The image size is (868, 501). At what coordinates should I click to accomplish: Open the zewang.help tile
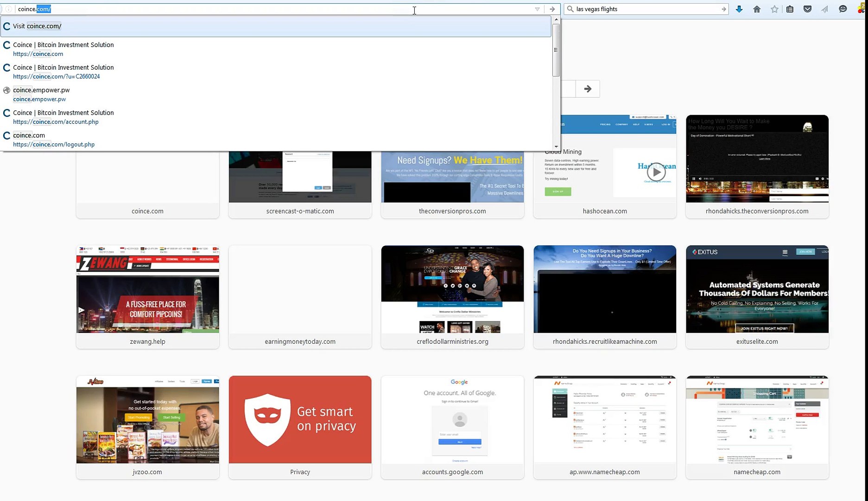tap(147, 297)
